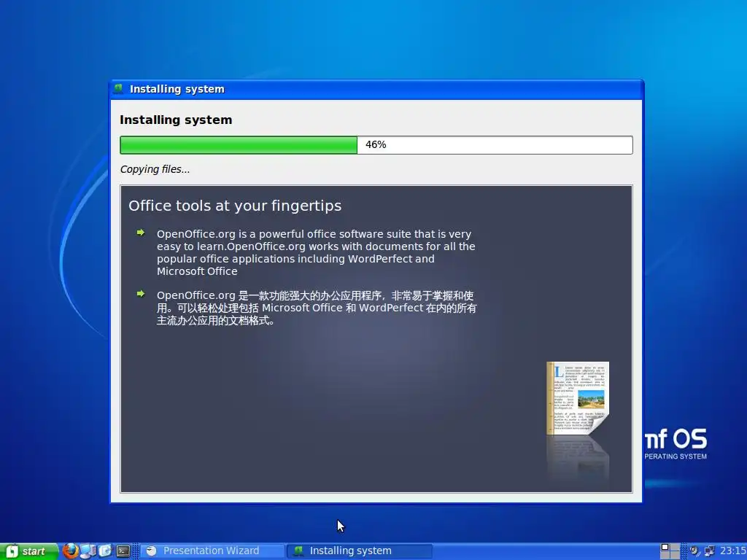This screenshot has width=747, height=560.
Task: Switch to Installing system taskbar entry
Action: pos(359,551)
